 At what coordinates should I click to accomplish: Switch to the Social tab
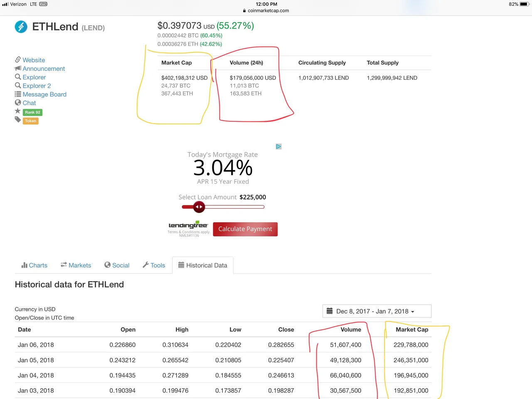click(x=117, y=265)
